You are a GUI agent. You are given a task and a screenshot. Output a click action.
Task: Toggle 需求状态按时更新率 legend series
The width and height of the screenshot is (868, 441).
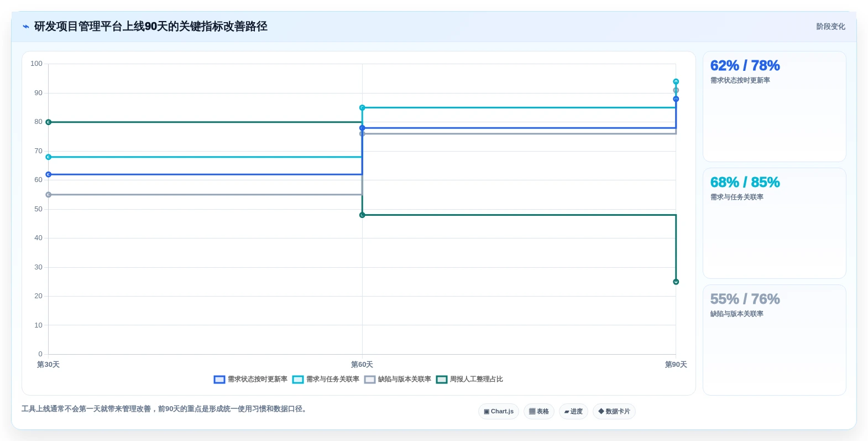point(250,380)
